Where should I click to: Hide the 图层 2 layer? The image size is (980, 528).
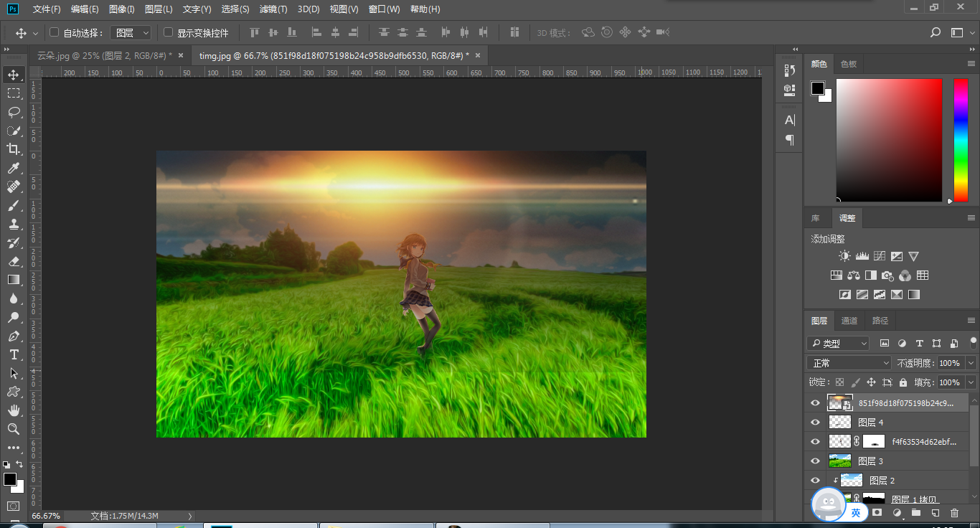pyautogui.click(x=815, y=481)
